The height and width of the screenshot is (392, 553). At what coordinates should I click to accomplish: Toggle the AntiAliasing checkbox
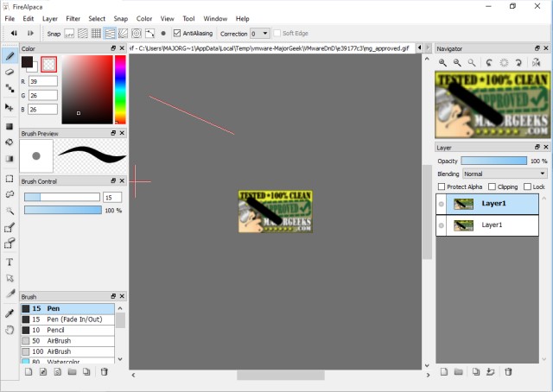[x=177, y=33]
